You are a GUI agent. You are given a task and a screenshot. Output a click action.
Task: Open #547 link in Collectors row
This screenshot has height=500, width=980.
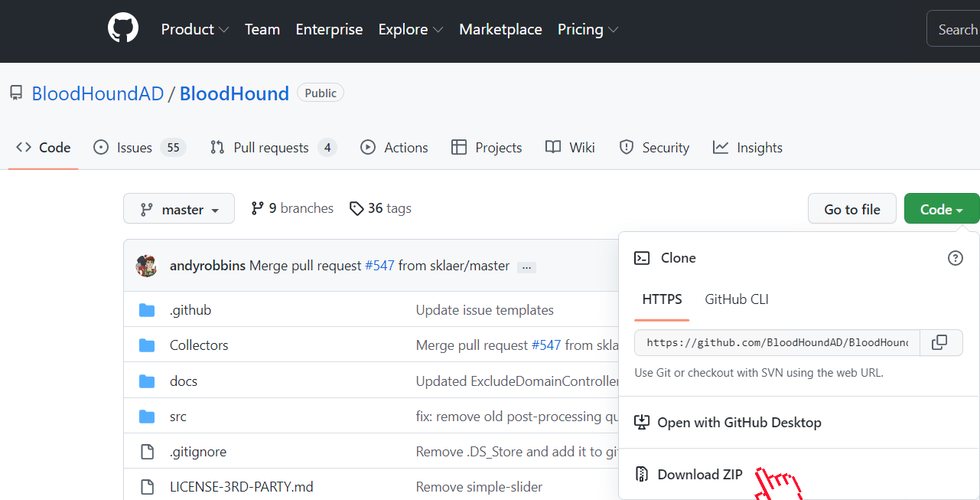[x=546, y=345]
